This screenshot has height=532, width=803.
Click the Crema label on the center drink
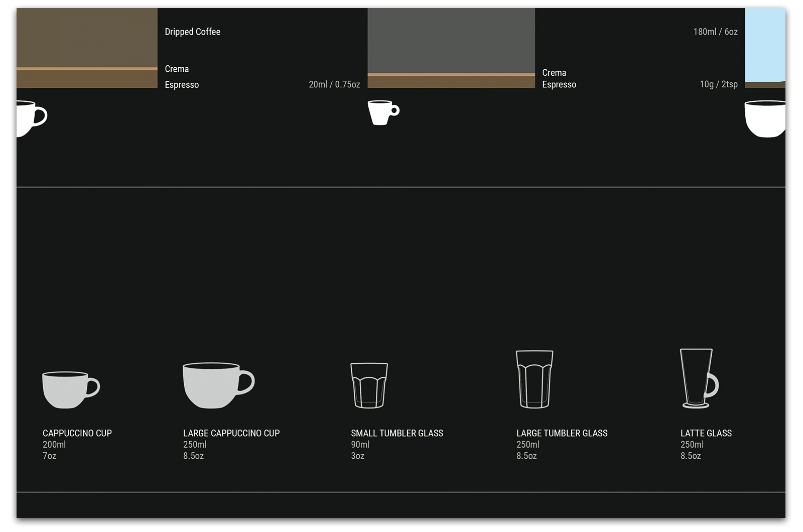tap(554, 72)
